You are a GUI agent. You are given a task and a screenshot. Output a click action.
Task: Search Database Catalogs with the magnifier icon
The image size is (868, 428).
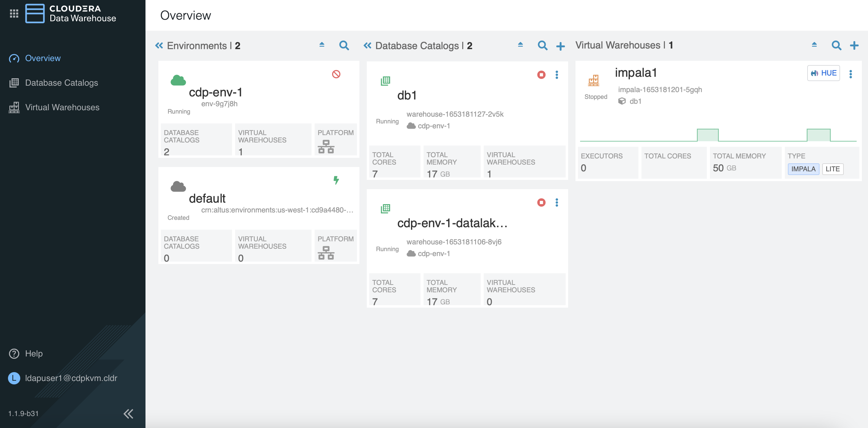pyautogui.click(x=542, y=45)
